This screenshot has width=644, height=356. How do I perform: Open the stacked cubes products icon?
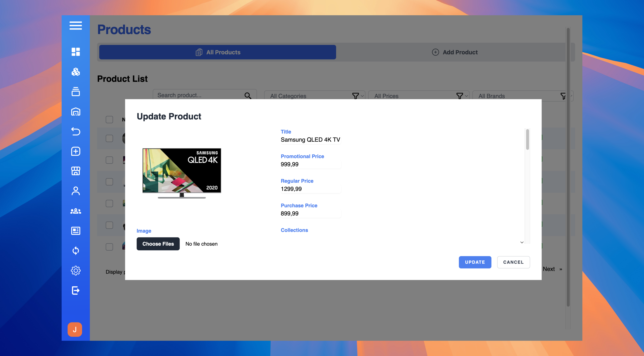76,72
